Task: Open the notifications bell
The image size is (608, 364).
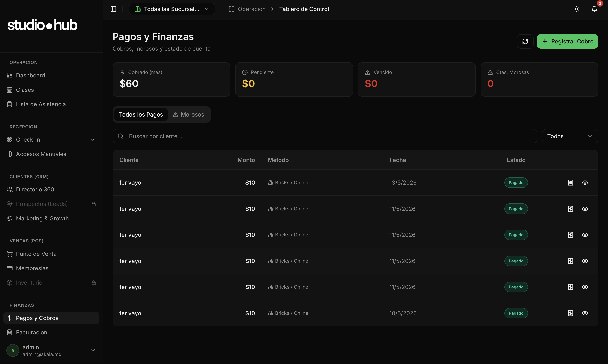Action: [594, 9]
